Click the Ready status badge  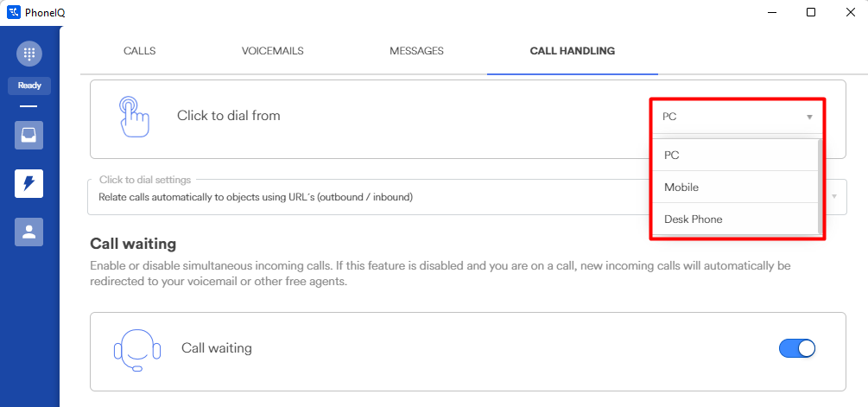[x=29, y=86]
